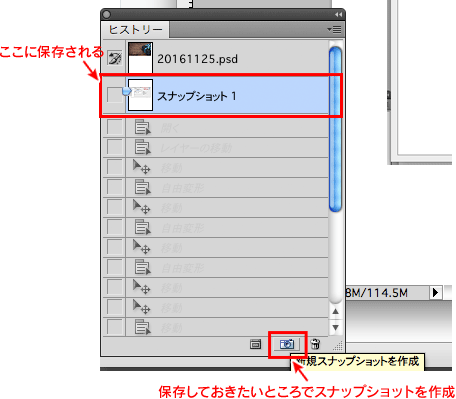Select the 20161125.psd snapshot row
Image resolution: width=456 pixels, height=399 pixels.
215,57
